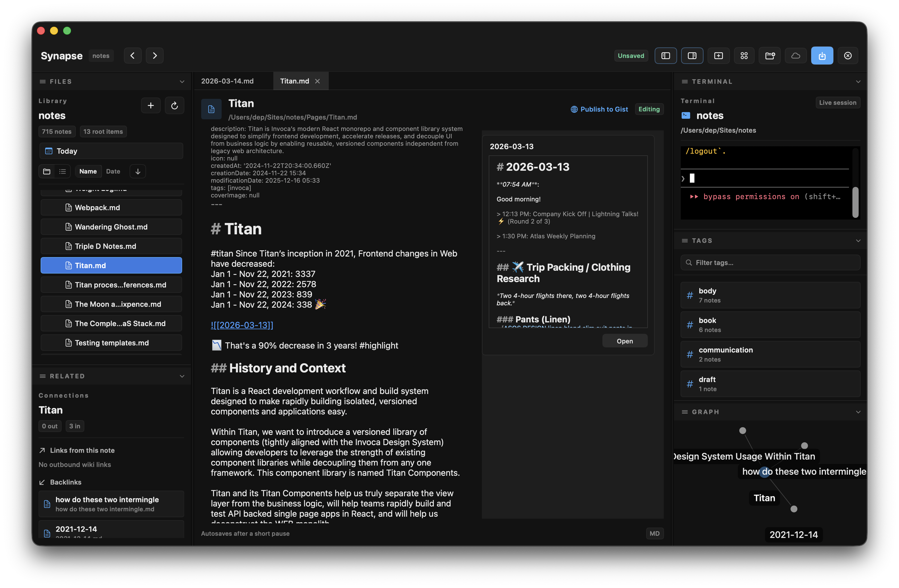Click the new note plus-window icon
Viewport: 899px width, 588px height.
point(719,56)
